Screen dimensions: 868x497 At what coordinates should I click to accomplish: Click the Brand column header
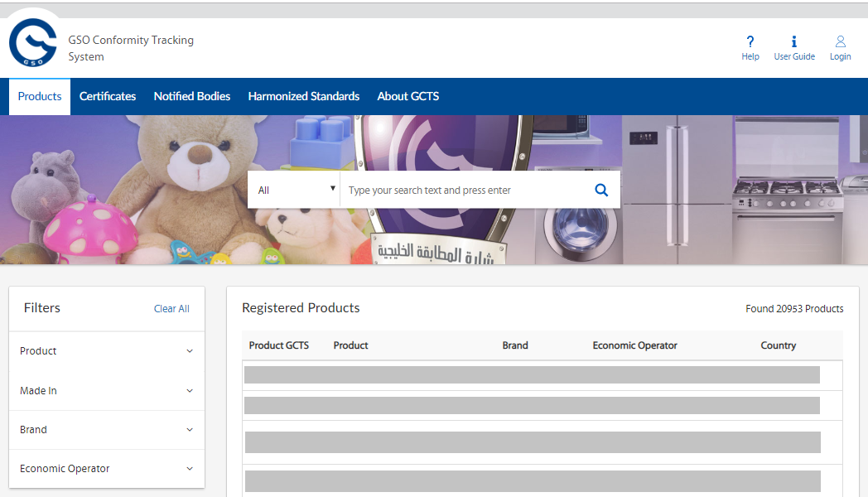515,345
